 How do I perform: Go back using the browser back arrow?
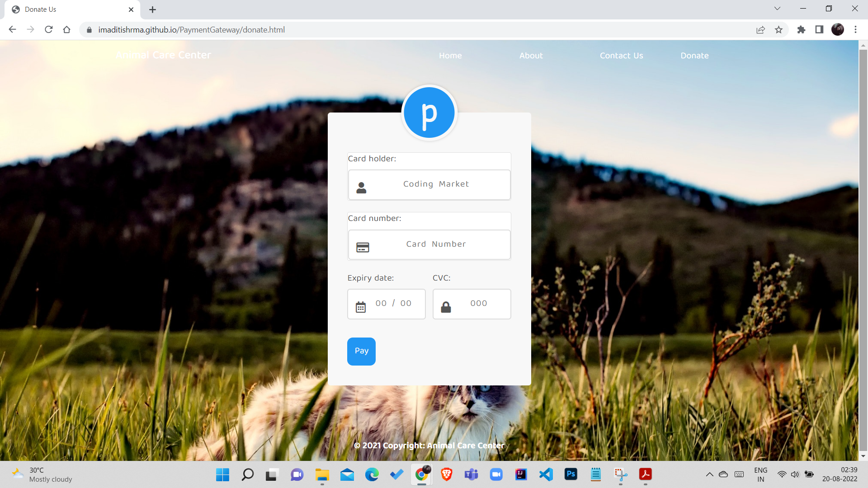point(12,30)
